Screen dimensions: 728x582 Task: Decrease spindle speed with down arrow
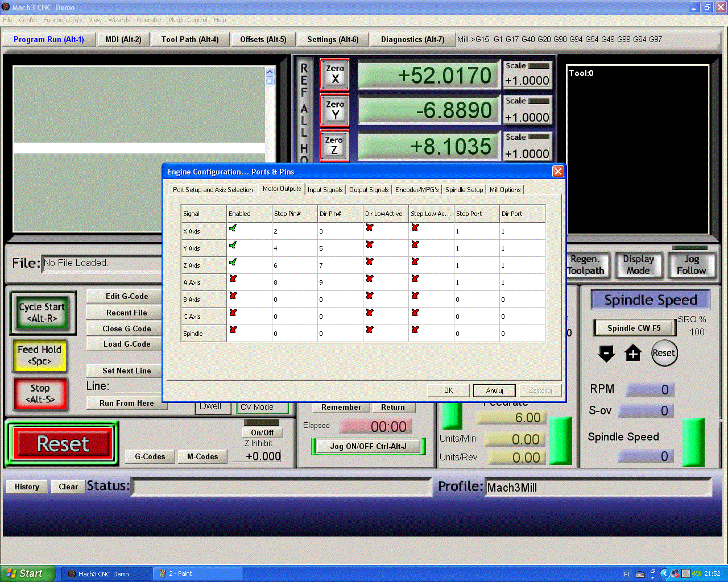(606, 354)
